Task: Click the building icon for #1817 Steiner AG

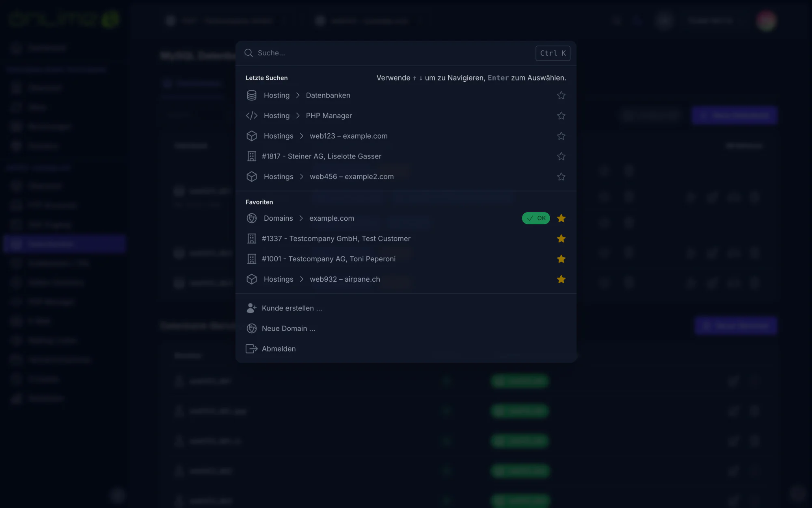Action: 251,156
